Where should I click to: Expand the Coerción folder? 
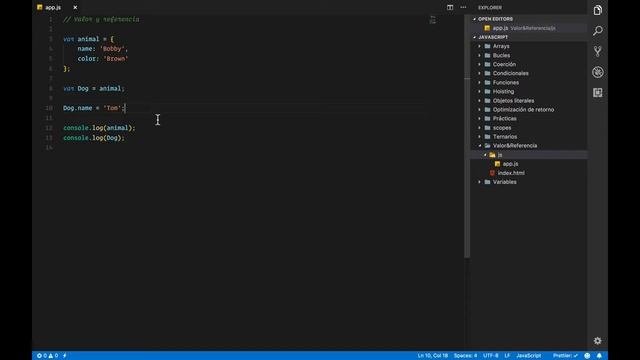tap(504, 64)
